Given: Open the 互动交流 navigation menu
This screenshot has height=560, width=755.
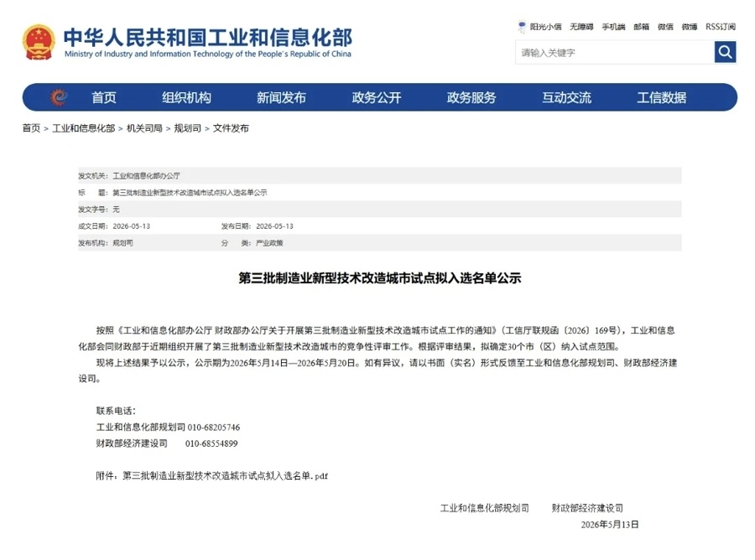Looking at the screenshot, I should point(567,97).
